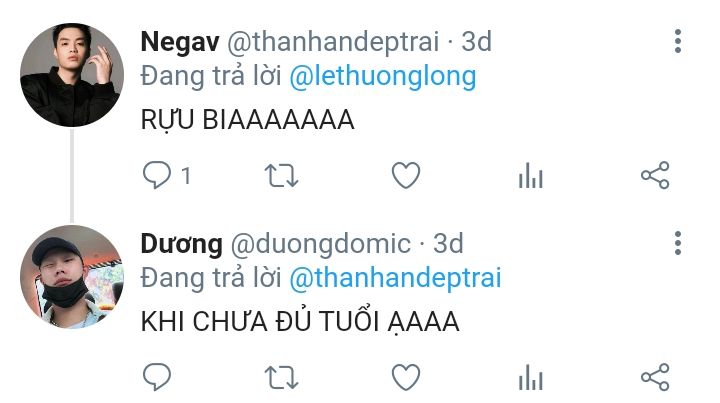Open the @thanhandeptrai mention link in Dương's reply
The image size is (720, 403).
click(395, 278)
